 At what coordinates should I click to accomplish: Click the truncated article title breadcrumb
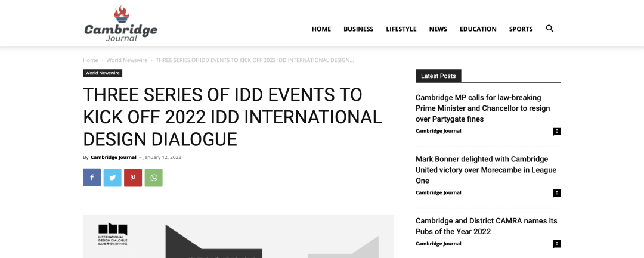click(255, 60)
